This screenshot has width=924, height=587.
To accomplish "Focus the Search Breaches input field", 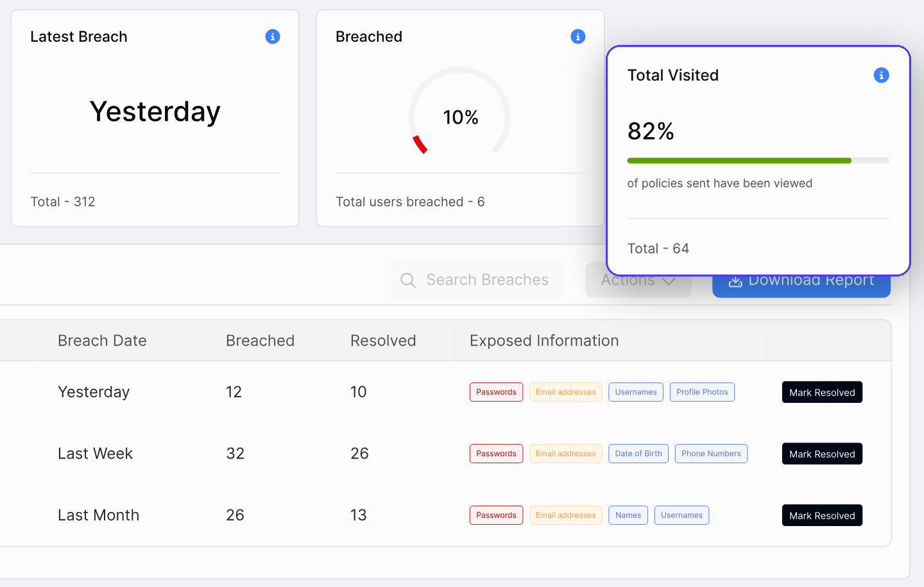I will pyautogui.click(x=475, y=280).
